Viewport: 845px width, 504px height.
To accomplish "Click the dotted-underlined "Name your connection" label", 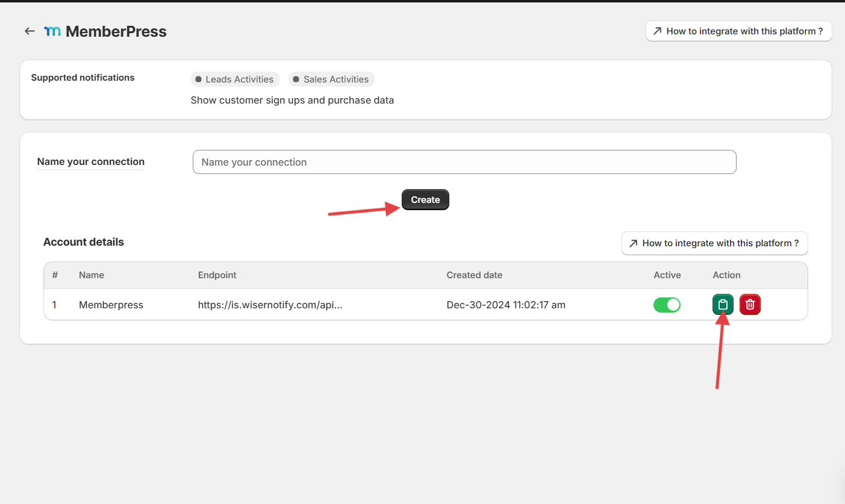I will coord(91,161).
